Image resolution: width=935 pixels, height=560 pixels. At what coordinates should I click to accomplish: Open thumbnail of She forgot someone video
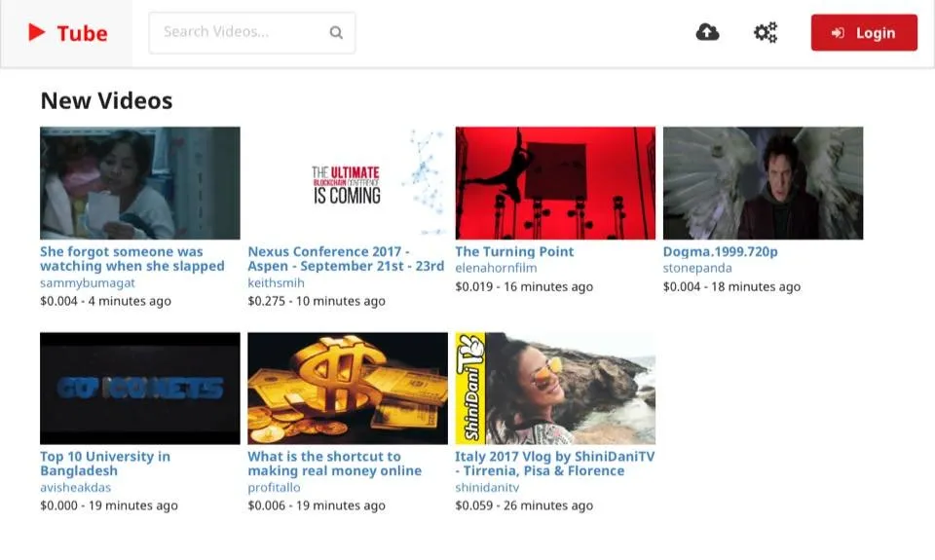pyautogui.click(x=140, y=183)
